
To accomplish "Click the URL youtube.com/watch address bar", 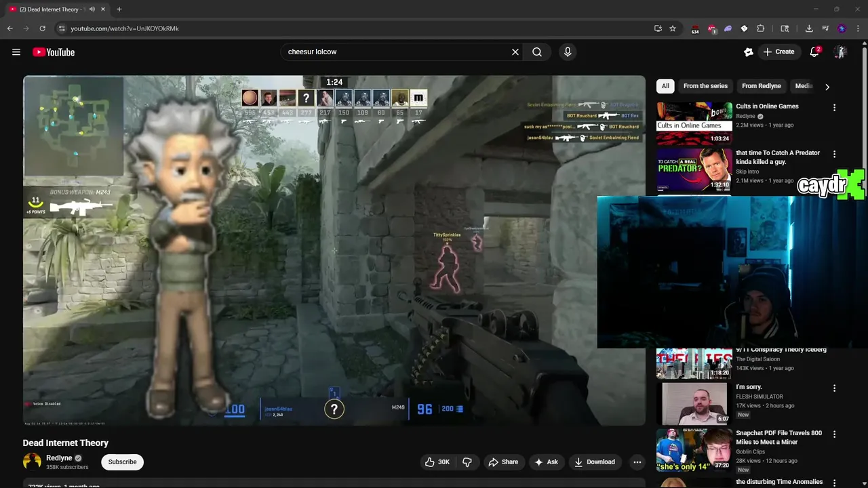I will point(125,28).
